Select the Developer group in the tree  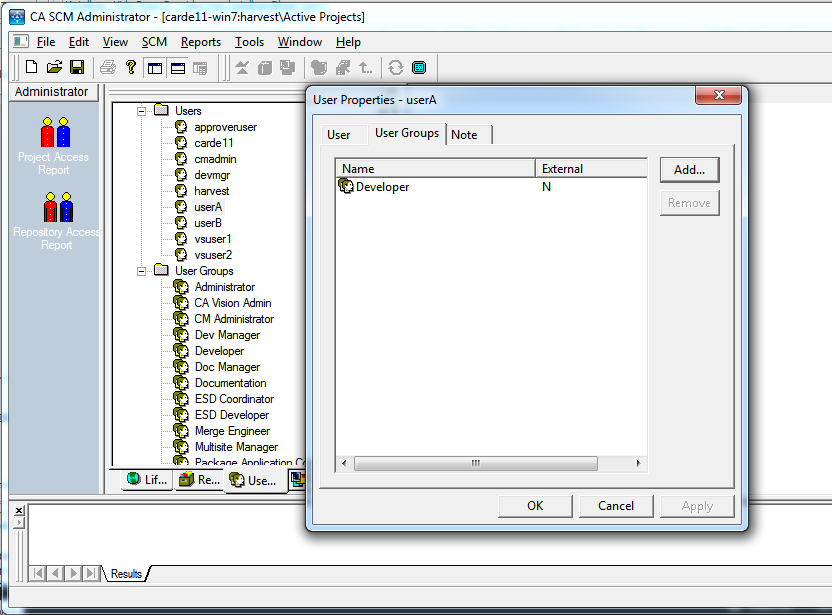(x=219, y=351)
